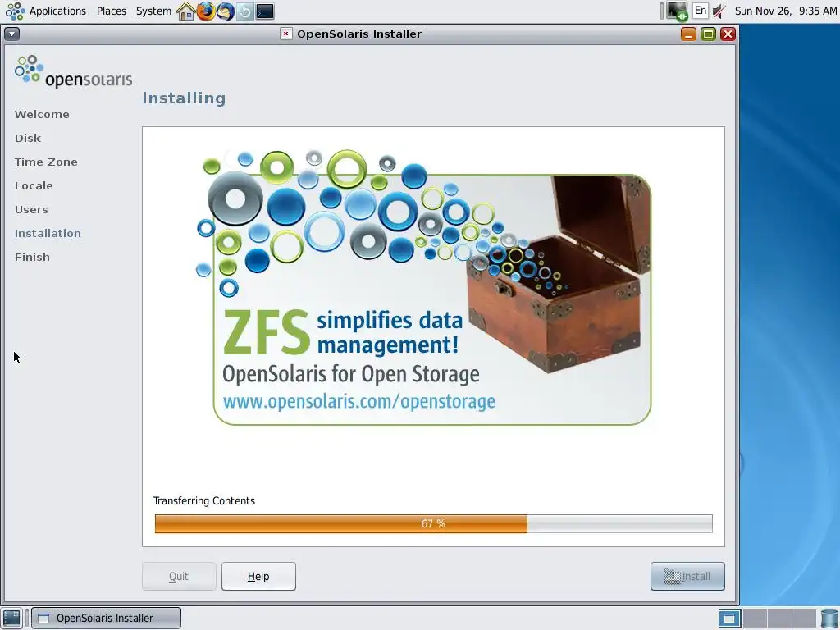Click the Installing heading
840x630 pixels.
click(184, 98)
